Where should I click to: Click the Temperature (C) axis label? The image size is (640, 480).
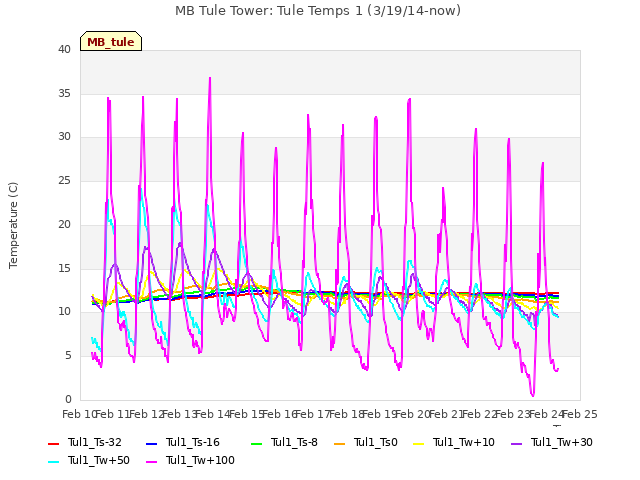(13, 225)
